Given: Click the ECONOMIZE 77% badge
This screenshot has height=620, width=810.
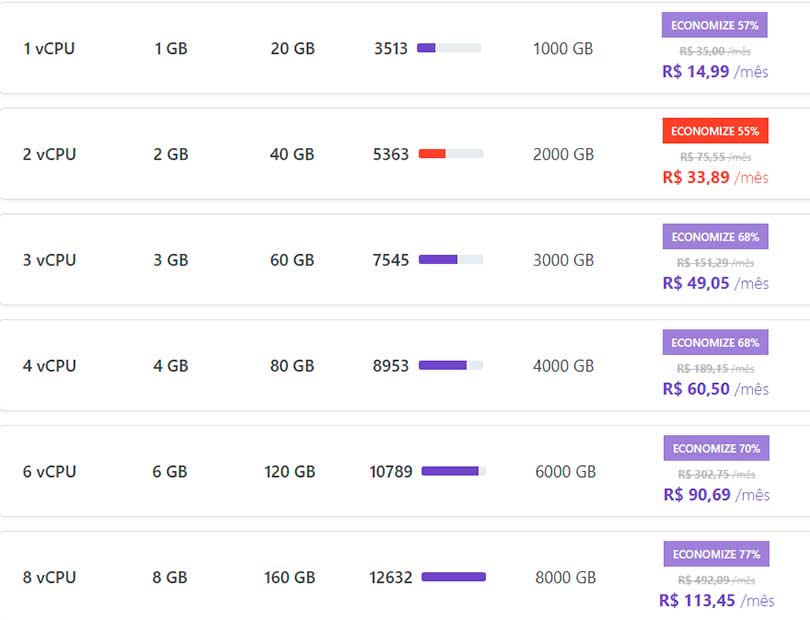Looking at the screenshot, I should point(715,554).
